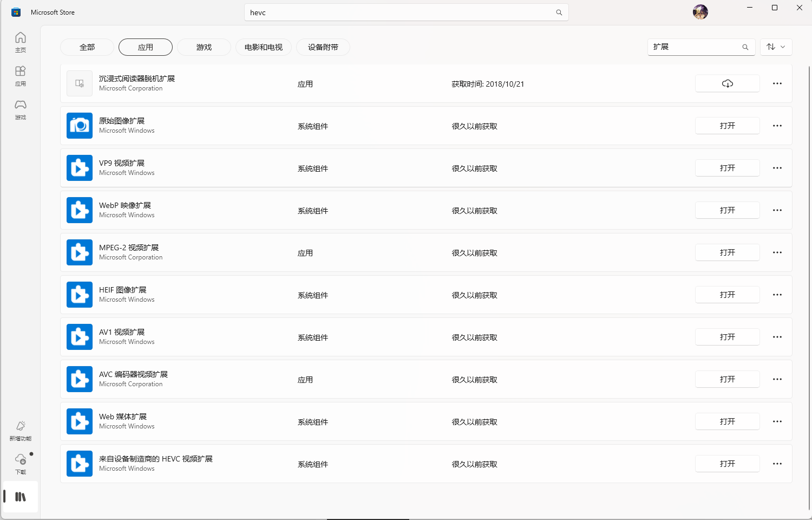
Task: Select the 全部 filter tab
Action: point(87,47)
